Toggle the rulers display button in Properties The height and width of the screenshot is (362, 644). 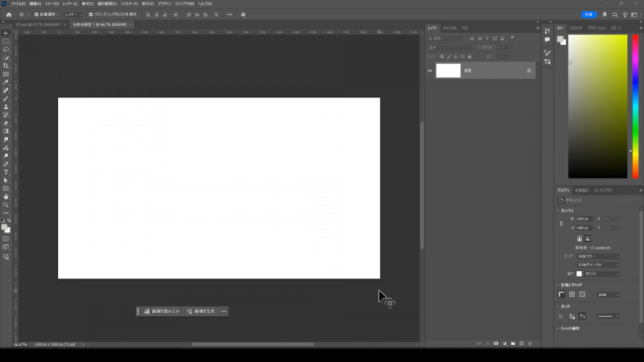point(561,294)
